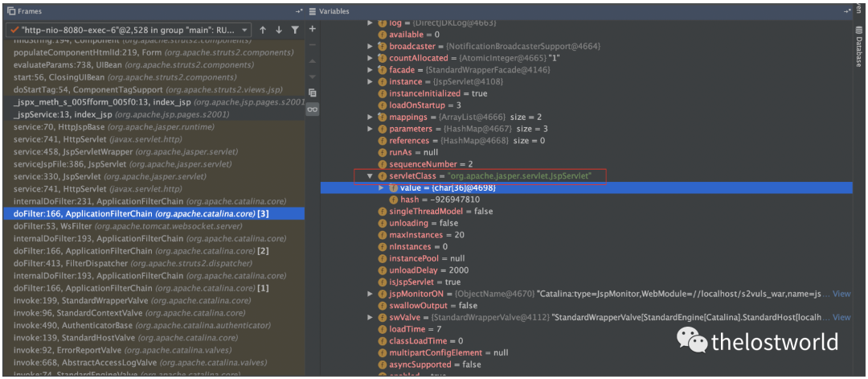
Task: Click View link for jspMonitorON
Action: (x=841, y=294)
